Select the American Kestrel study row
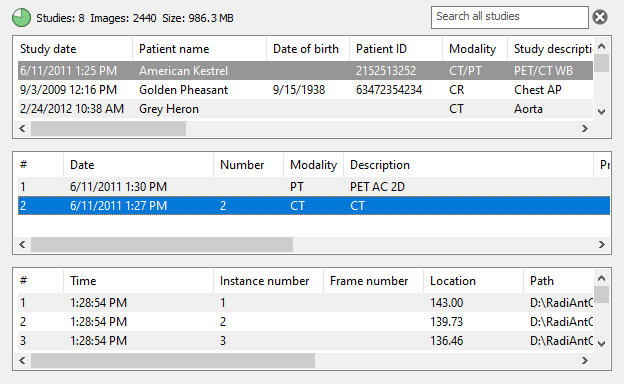 coord(305,71)
